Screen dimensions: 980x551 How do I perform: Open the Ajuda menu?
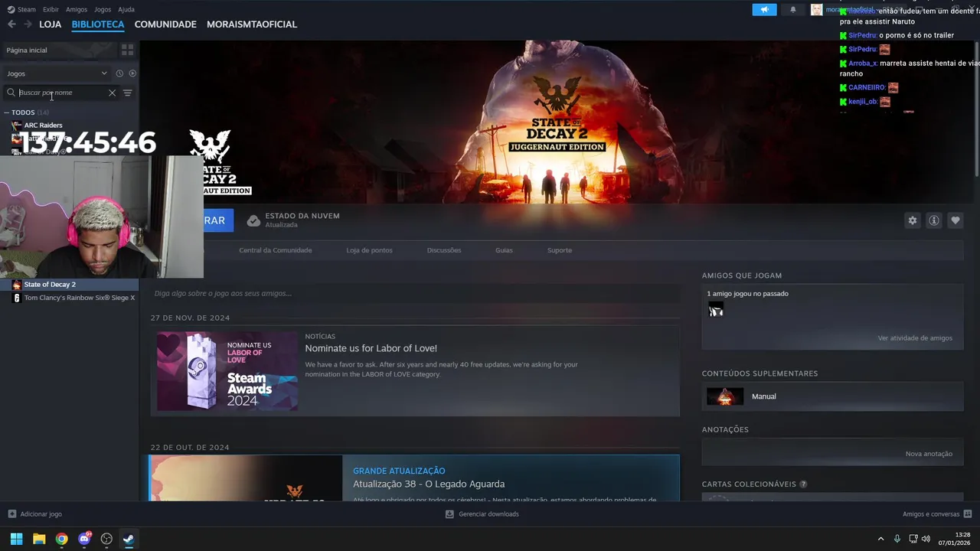[x=126, y=9]
